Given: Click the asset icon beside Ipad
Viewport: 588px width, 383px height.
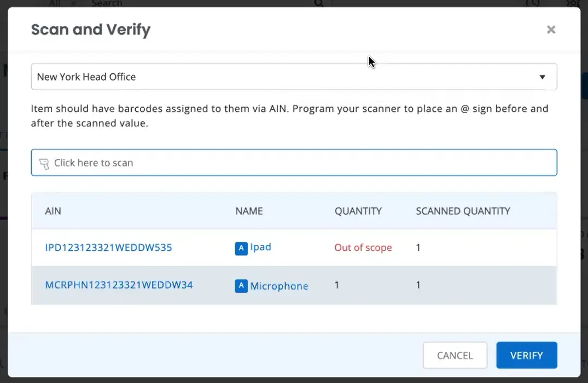Looking at the screenshot, I should (241, 248).
